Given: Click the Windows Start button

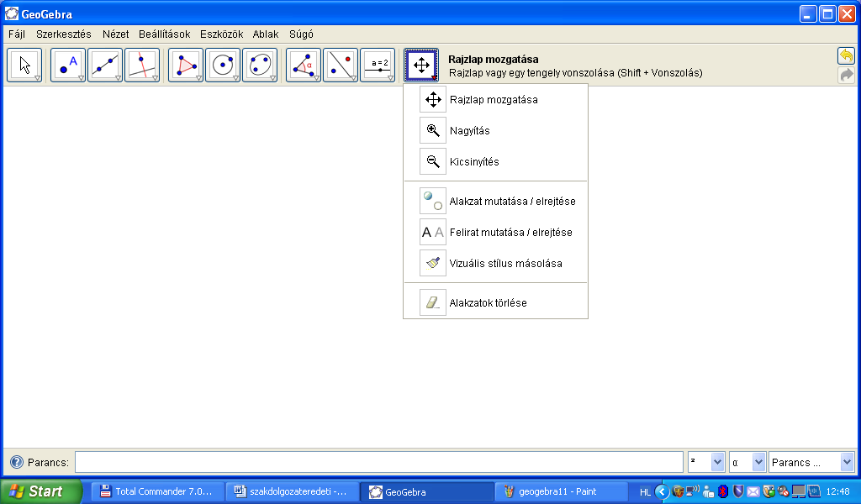Looking at the screenshot, I should tap(41, 491).
